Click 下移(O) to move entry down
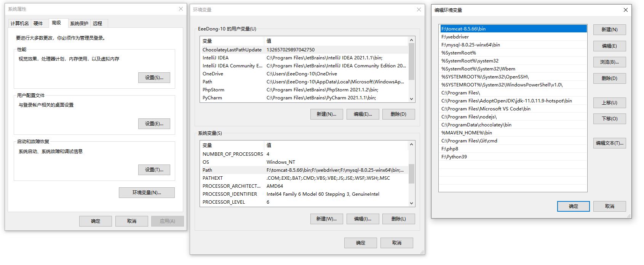 (x=609, y=119)
